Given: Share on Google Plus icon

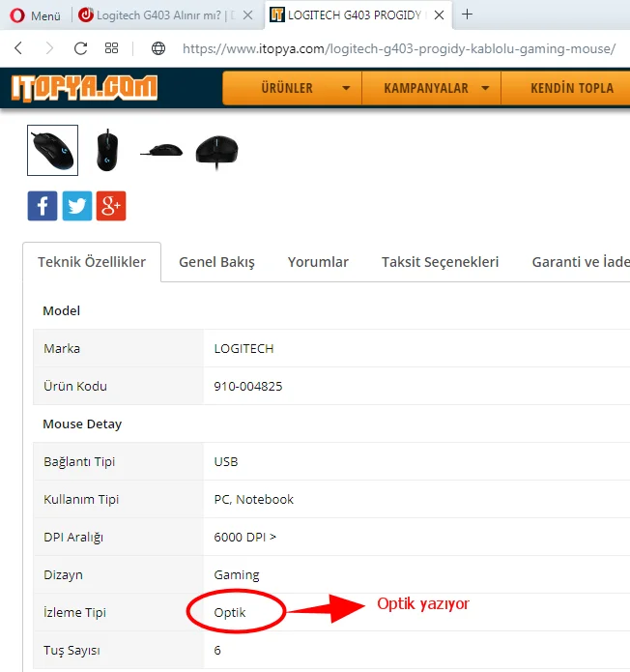Looking at the screenshot, I should coord(111,206).
